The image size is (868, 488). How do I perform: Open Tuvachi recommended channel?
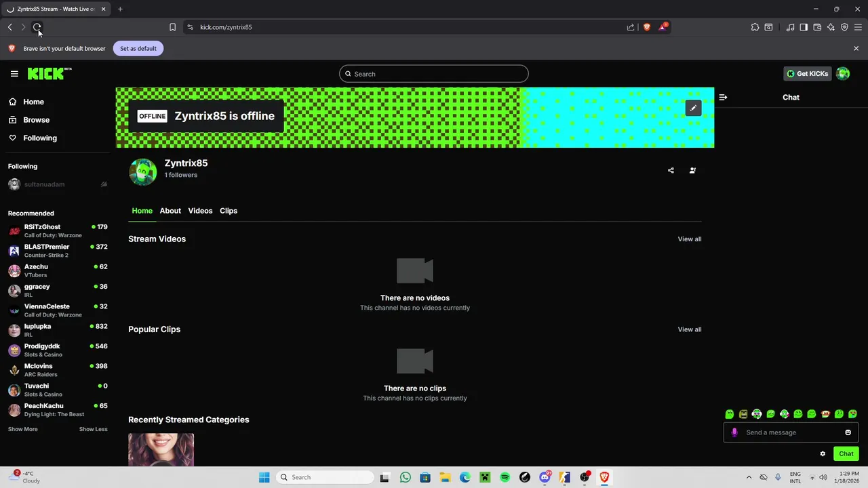58,390
